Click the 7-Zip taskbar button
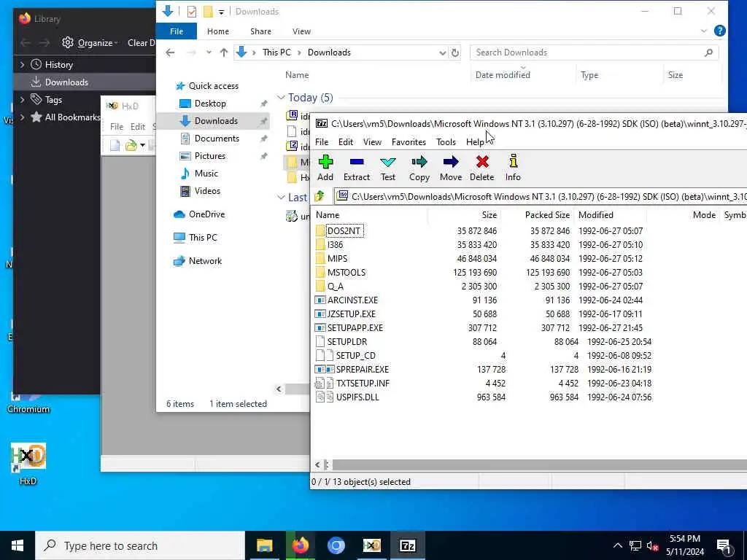747x560 pixels. [x=407, y=545]
